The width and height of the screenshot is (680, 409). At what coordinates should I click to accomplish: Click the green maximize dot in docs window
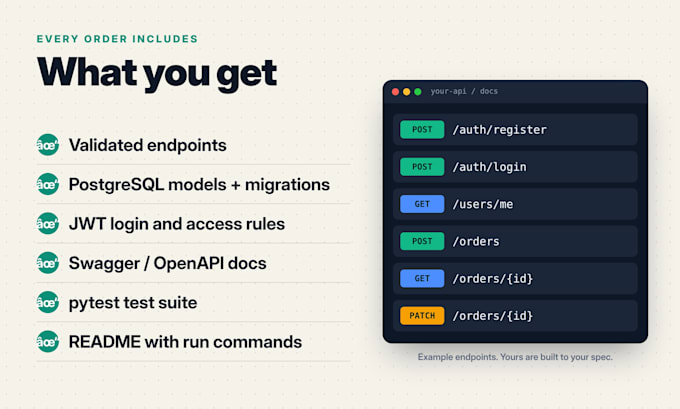[x=418, y=92]
